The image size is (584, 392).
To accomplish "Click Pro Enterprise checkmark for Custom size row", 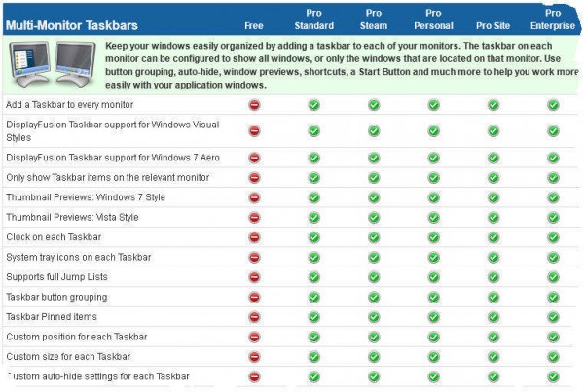I will tap(553, 357).
